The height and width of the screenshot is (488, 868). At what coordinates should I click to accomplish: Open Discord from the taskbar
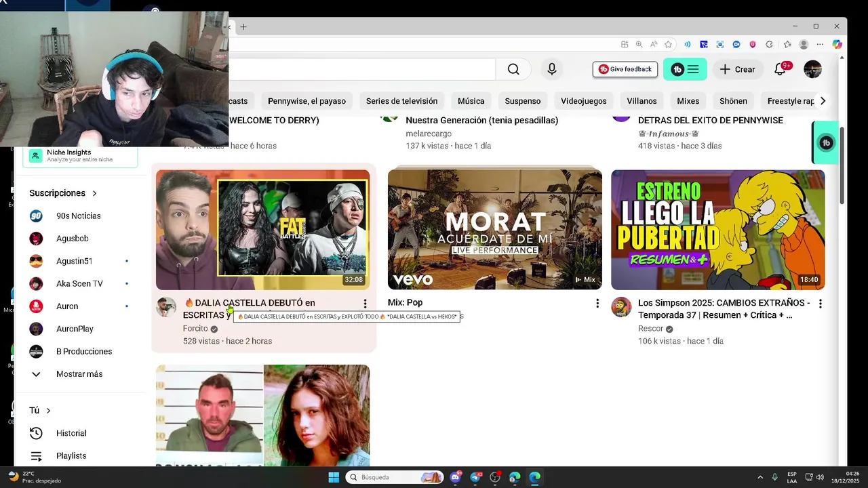(455, 477)
